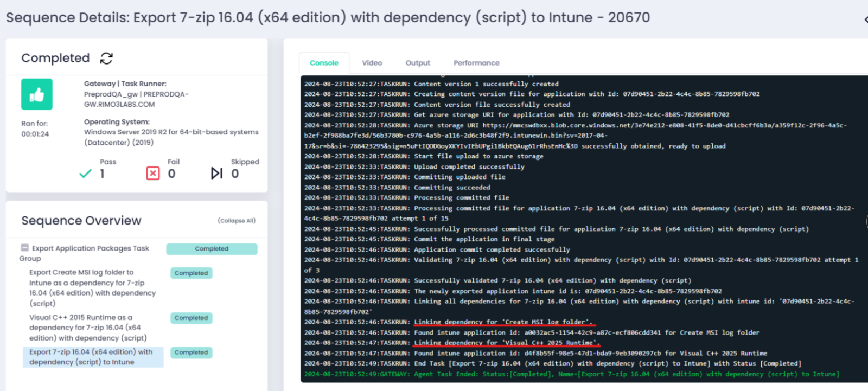The image size is (868, 391).
Task: Click Completed badge beside Export 7-zip to Intune
Action: pyautogui.click(x=191, y=352)
